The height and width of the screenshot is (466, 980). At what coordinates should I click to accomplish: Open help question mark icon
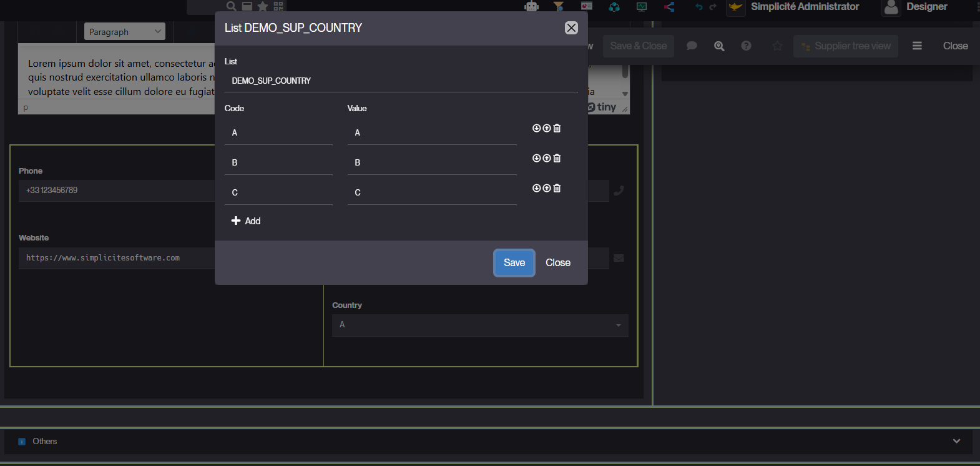click(x=746, y=46)
